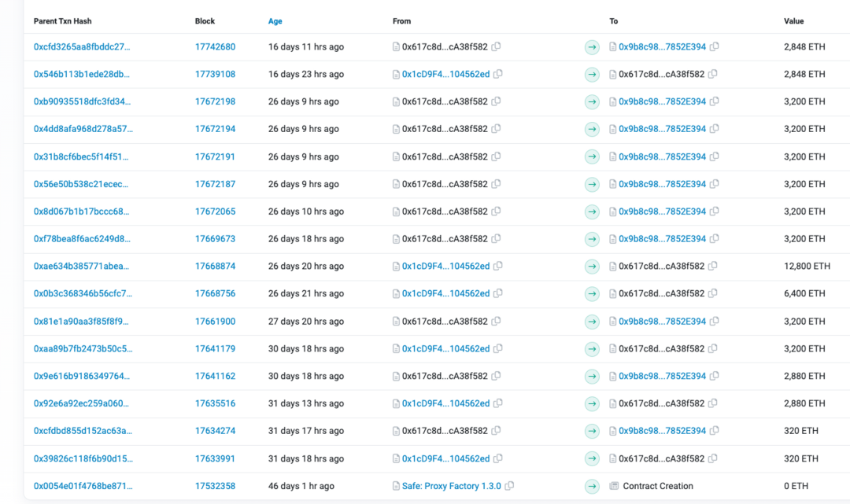Copy To address in block 17641179 row
Viewport: 850px width, 504px height.
[x=713, y=348]
